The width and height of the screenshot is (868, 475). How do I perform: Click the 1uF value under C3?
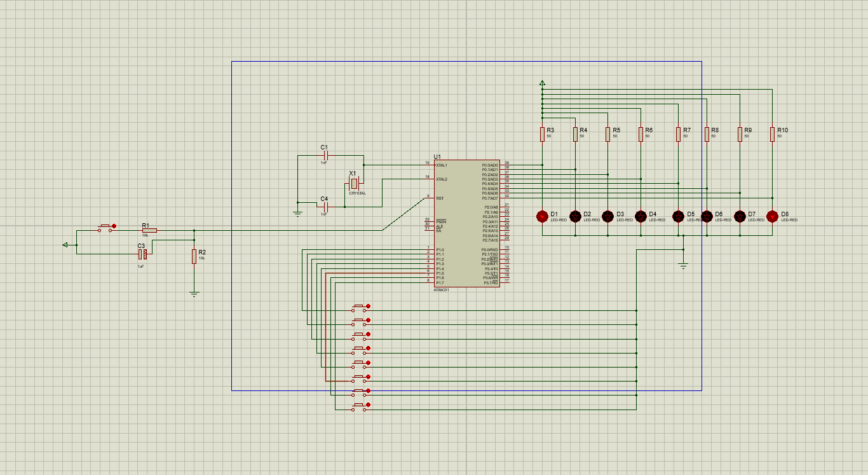pyautogui.click(x=140, y=266)
